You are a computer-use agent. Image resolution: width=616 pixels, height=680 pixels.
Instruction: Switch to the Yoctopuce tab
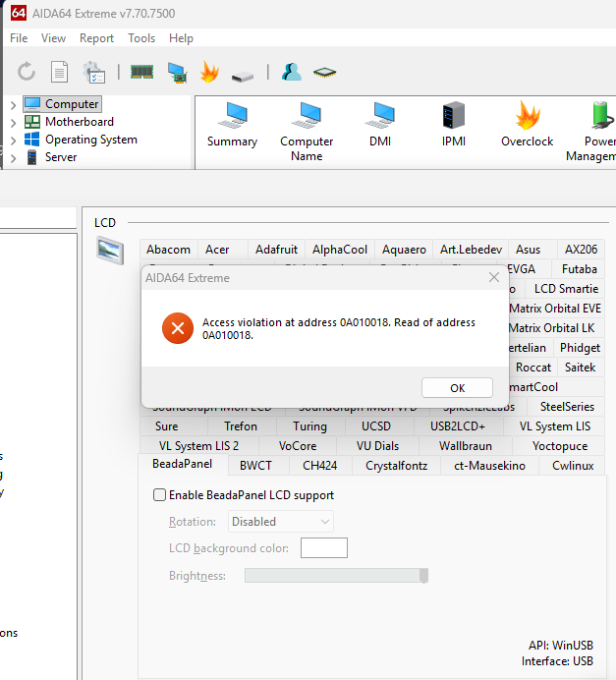pos(560,446)
